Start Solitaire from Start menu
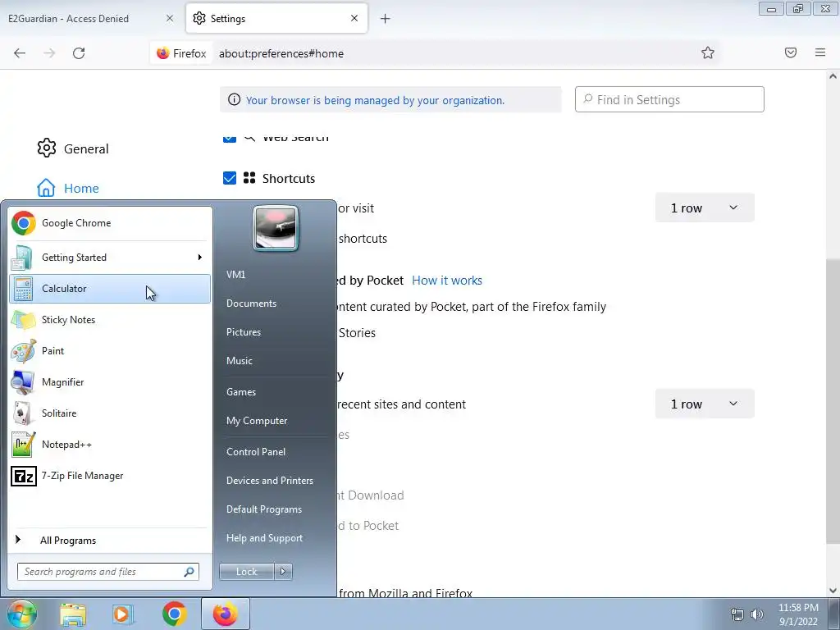Image resolution: width=840 pixels, height=630 pixels. point(110,413)
